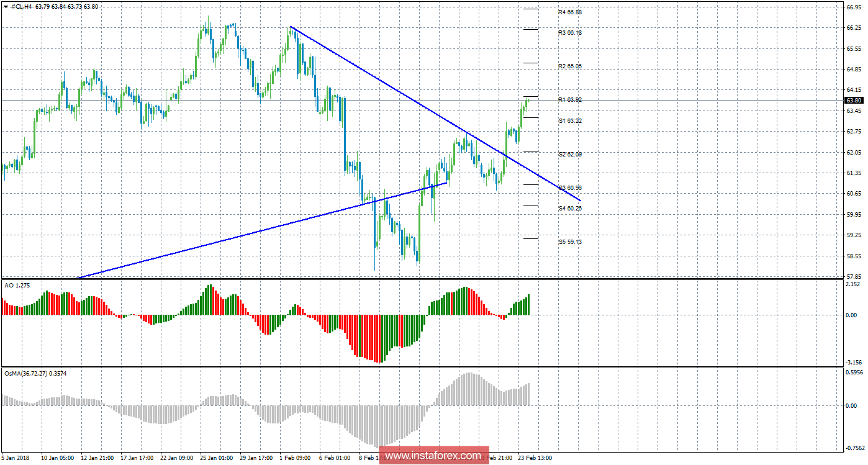
Task: Select the ascending blue trendline
Action: tap(261, 230)
